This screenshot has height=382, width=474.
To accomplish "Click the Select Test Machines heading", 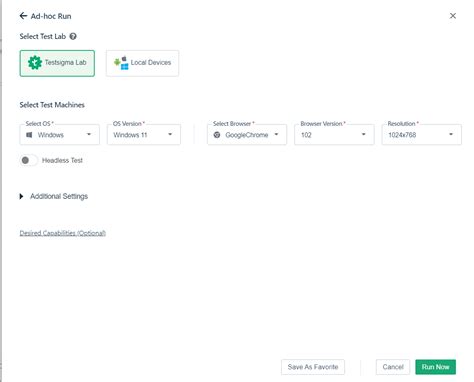I will tap(52, 105).
